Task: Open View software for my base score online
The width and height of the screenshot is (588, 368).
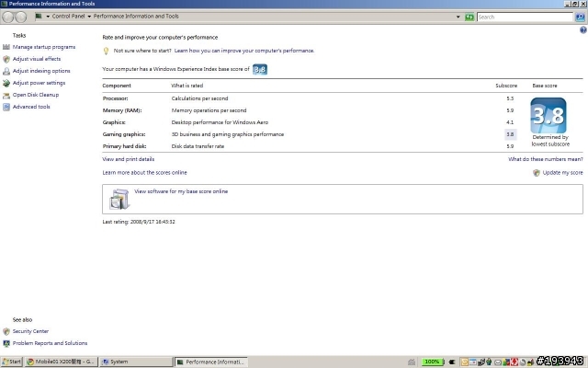Action: (x=181, y=191)
